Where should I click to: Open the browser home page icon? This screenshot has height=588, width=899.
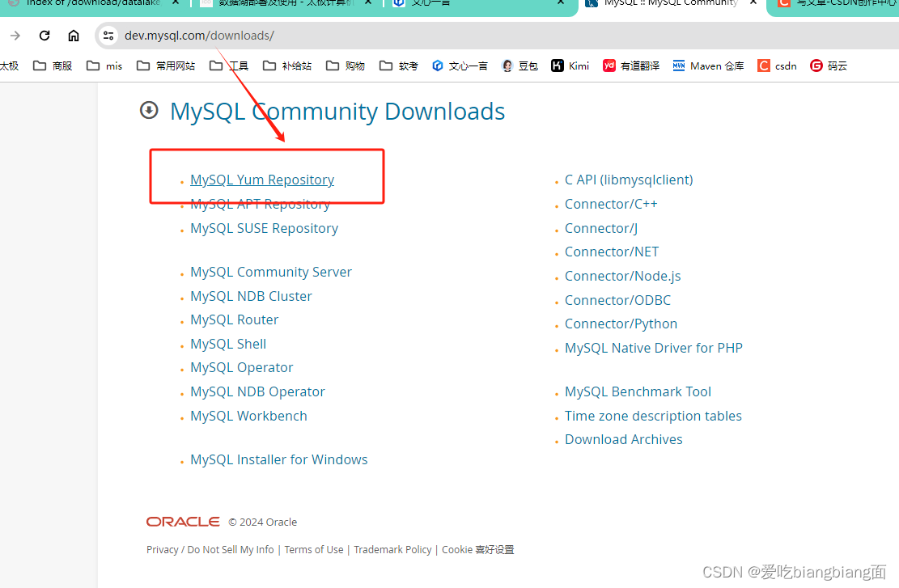[x=74, y=36]
